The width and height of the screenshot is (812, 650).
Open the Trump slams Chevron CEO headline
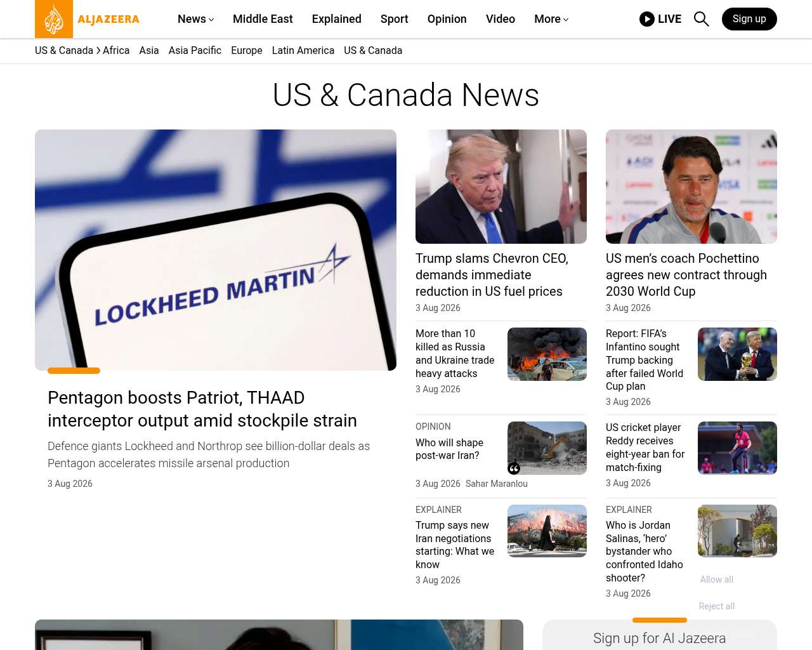492,275
